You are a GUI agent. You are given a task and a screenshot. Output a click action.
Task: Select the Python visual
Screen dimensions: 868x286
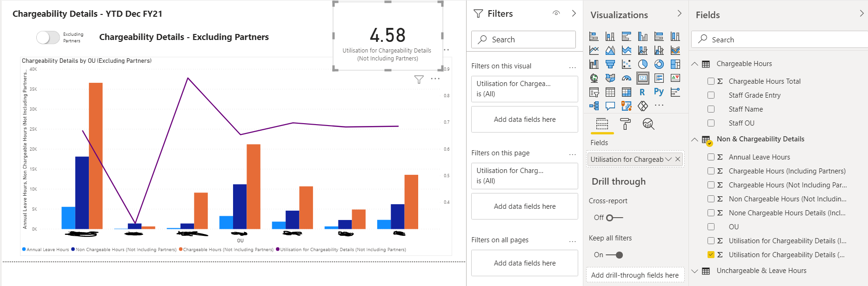[659, 92]
